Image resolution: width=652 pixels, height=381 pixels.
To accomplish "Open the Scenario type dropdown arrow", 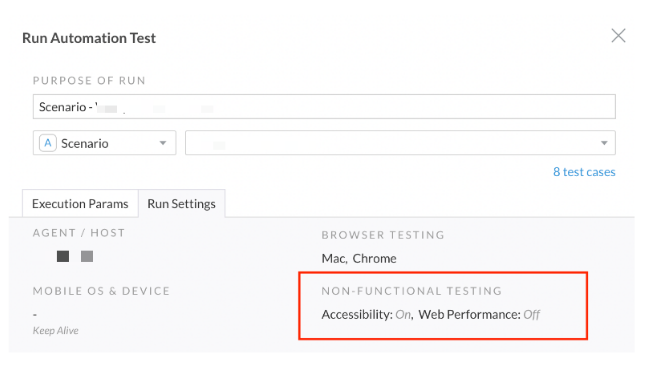I will (163, 143).
